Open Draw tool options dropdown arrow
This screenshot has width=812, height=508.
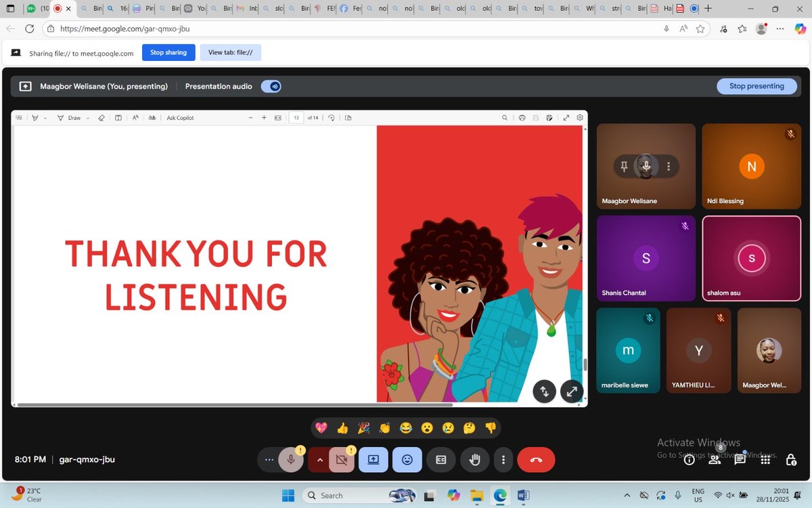(88, 118)
